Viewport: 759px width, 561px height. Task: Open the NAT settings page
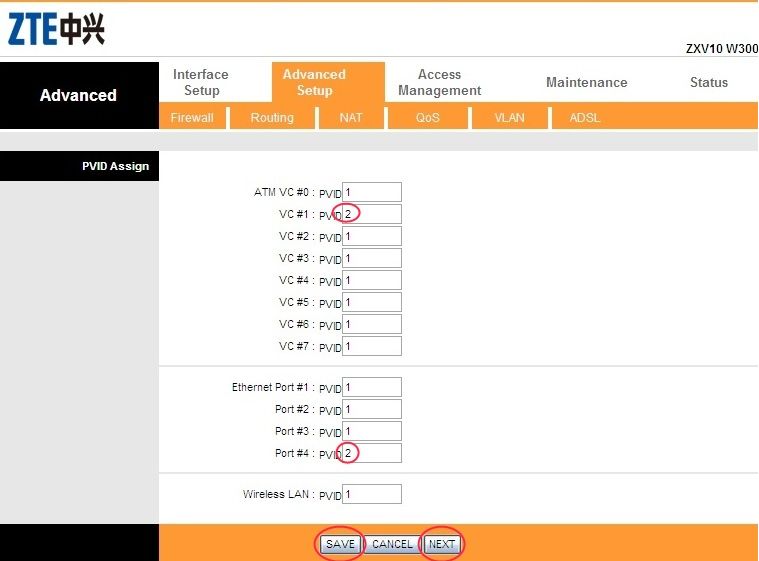(x=351, y=118)
